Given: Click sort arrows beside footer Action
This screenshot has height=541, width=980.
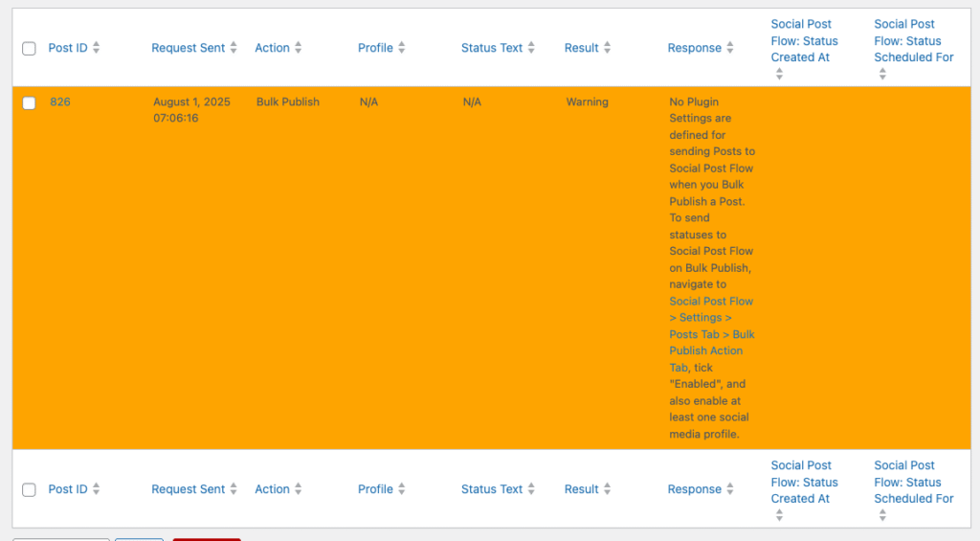Looking at the screenshot, I should pos(299,489).
